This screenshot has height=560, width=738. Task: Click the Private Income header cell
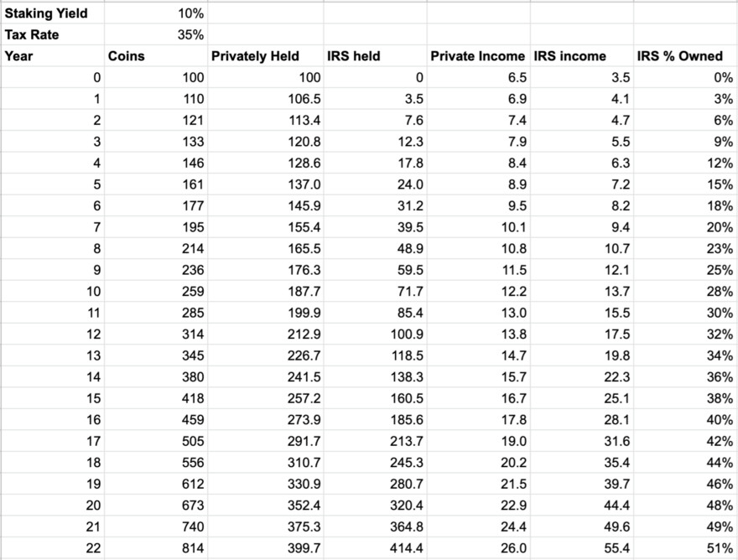point(478,56)
